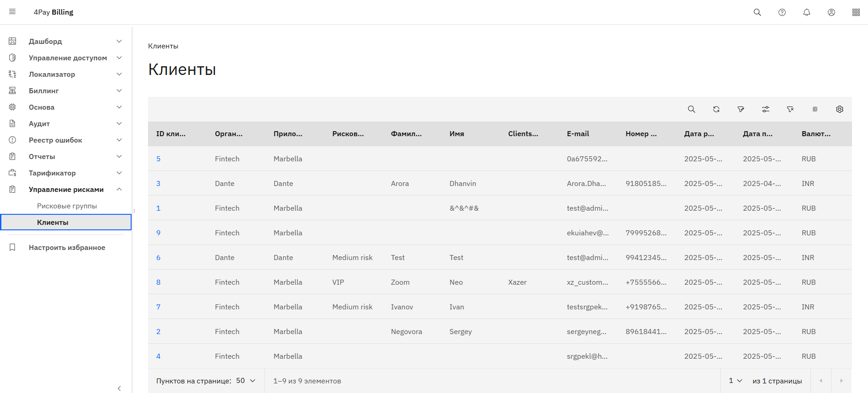This screenshot has width=868, height=393.
Task: Collapse the sidebar with the bottom arrow
Action: point(119,388)
